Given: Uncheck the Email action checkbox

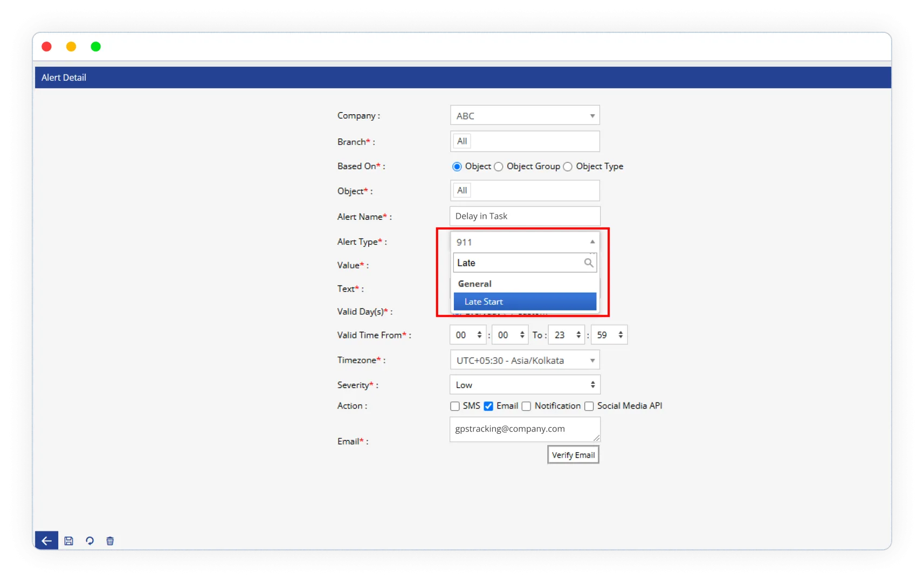Looking at the screenshot, I should point(488,406).
